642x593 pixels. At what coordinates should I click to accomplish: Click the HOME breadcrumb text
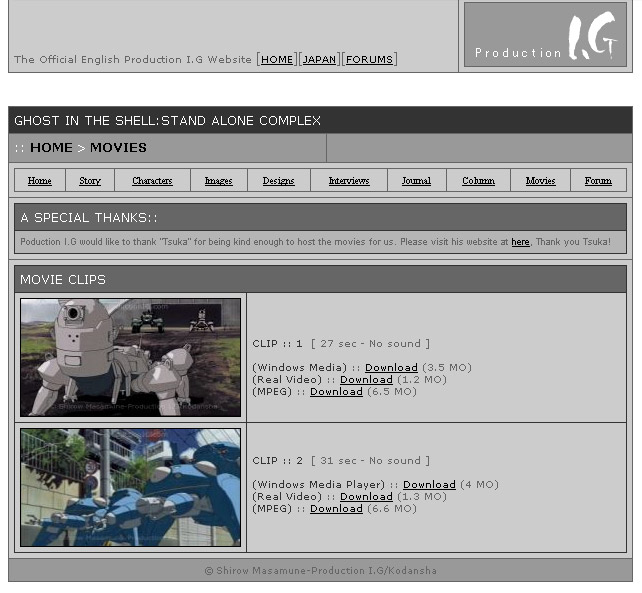[51, 147]
